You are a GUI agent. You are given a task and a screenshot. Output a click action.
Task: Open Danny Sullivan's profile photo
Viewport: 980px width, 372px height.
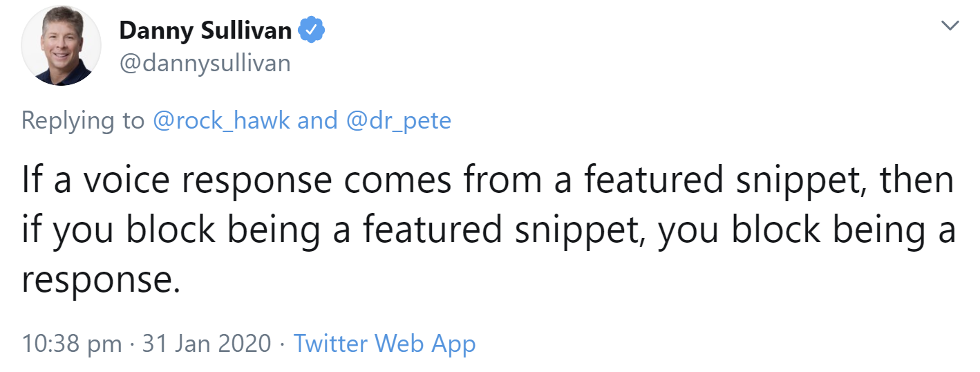[62, 48]
